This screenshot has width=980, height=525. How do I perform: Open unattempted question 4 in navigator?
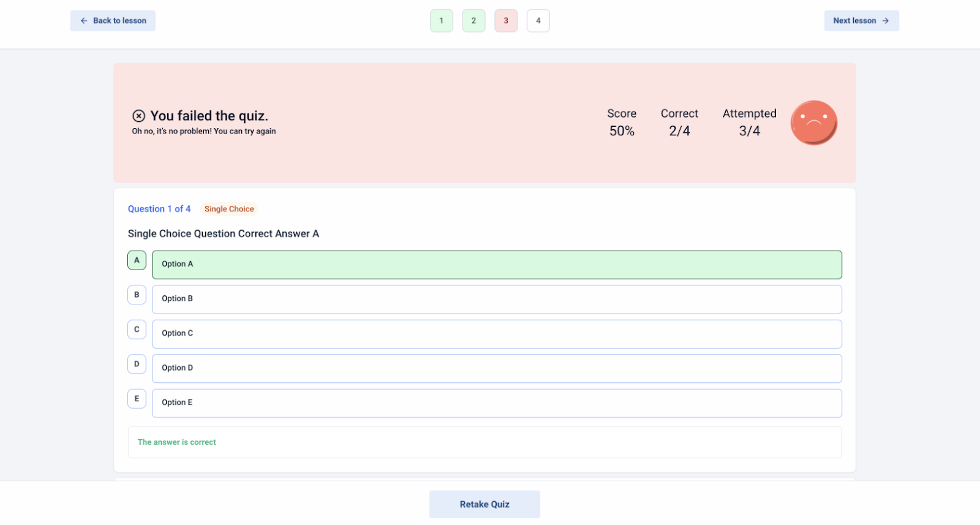click(538, 21)
